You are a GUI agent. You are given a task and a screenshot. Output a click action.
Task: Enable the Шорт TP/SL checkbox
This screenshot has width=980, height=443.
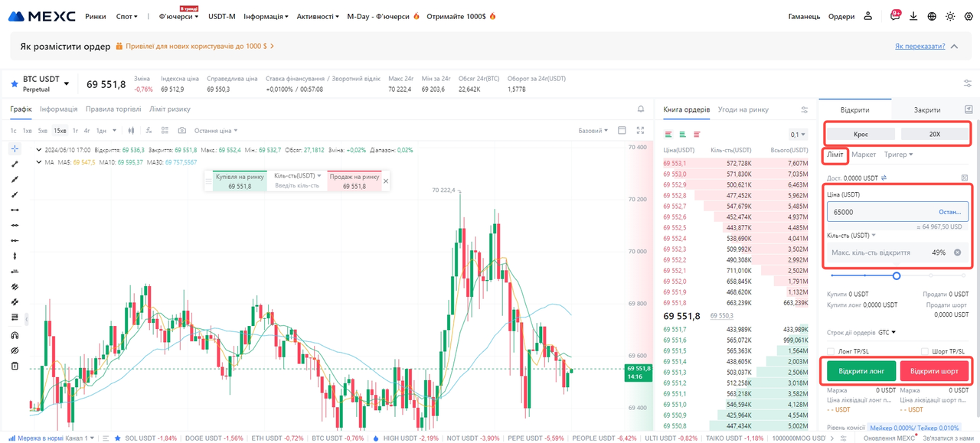pyautogui.click(x=924, y=351)
